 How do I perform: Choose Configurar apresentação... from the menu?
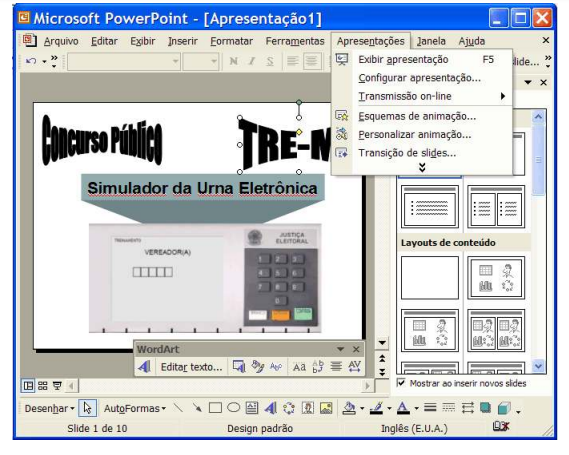423,78
